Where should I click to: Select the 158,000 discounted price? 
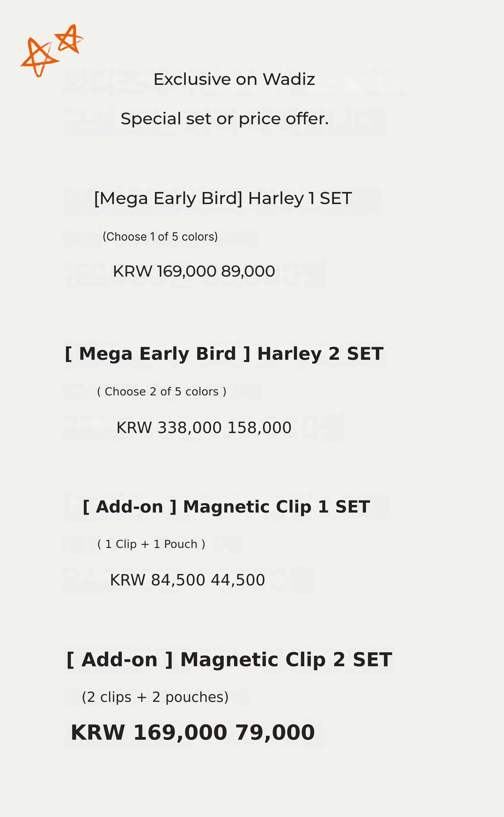click(259, 428)
